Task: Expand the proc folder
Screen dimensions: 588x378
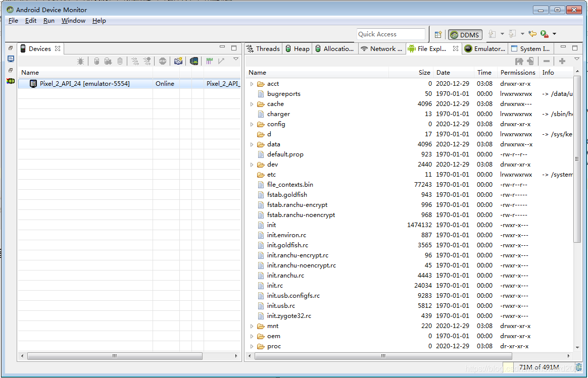Action: (x=252, y=347)
